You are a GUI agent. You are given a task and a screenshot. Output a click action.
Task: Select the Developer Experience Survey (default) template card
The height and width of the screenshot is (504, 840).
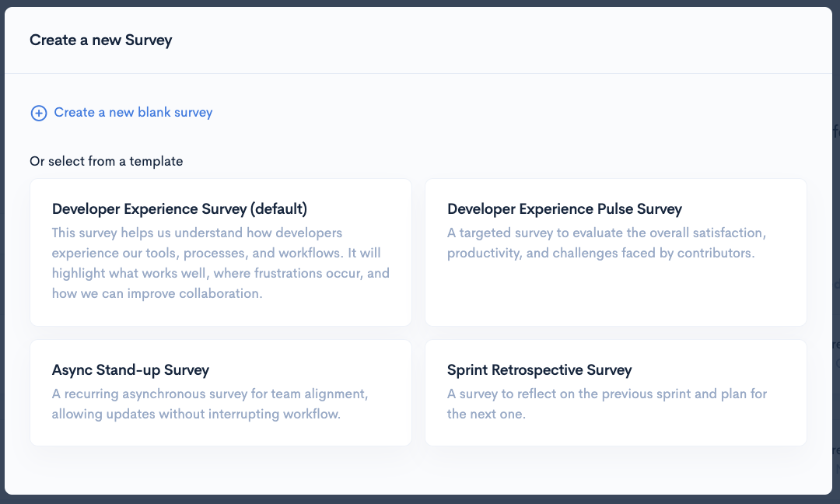click(220, 252)
